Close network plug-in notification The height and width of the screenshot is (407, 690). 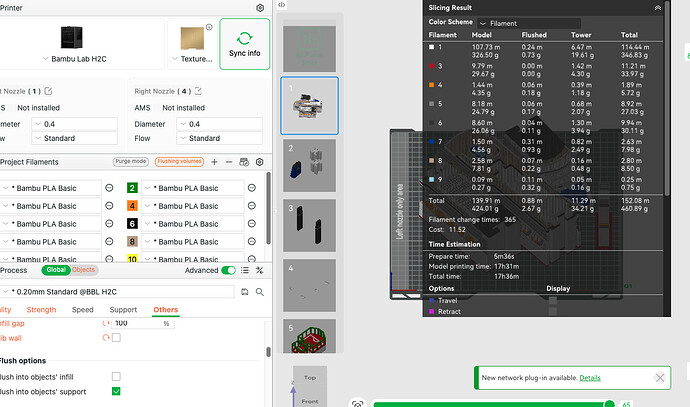point(660,378)
